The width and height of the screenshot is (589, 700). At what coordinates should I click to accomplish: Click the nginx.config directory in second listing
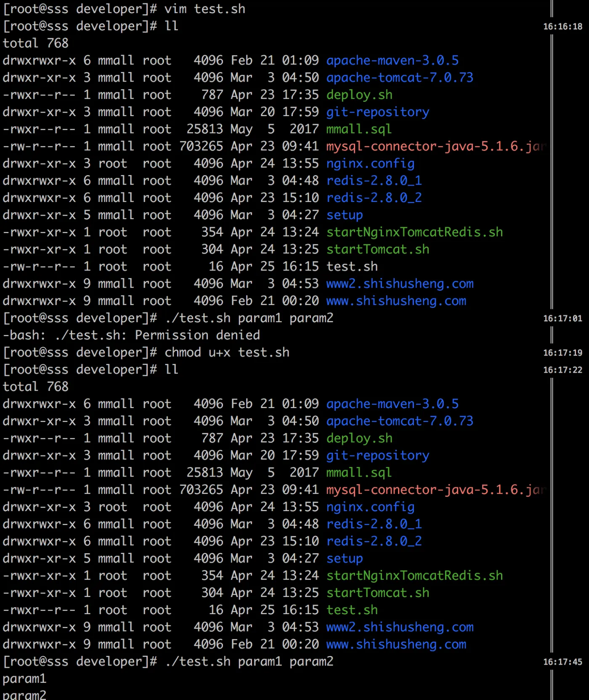(370, 507)
